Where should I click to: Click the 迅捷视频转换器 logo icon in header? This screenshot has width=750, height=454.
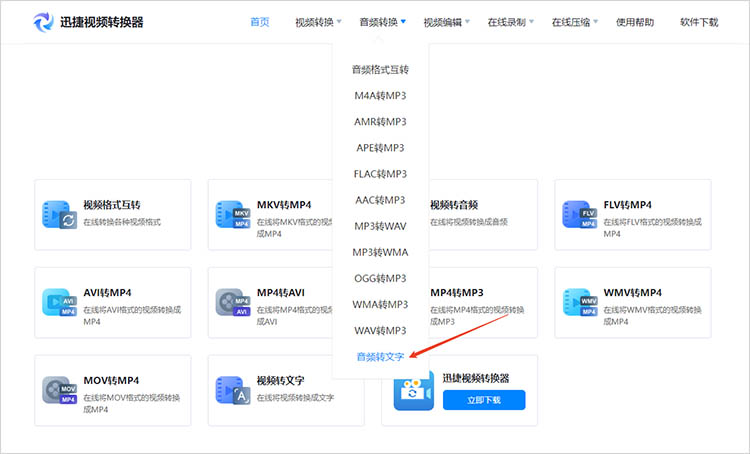[43, 22]
